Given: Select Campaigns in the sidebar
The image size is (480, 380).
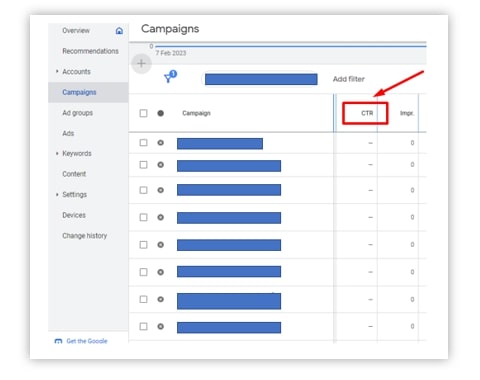Looking at the screenshot, I should pyautogui.click(x=79, y=92).
